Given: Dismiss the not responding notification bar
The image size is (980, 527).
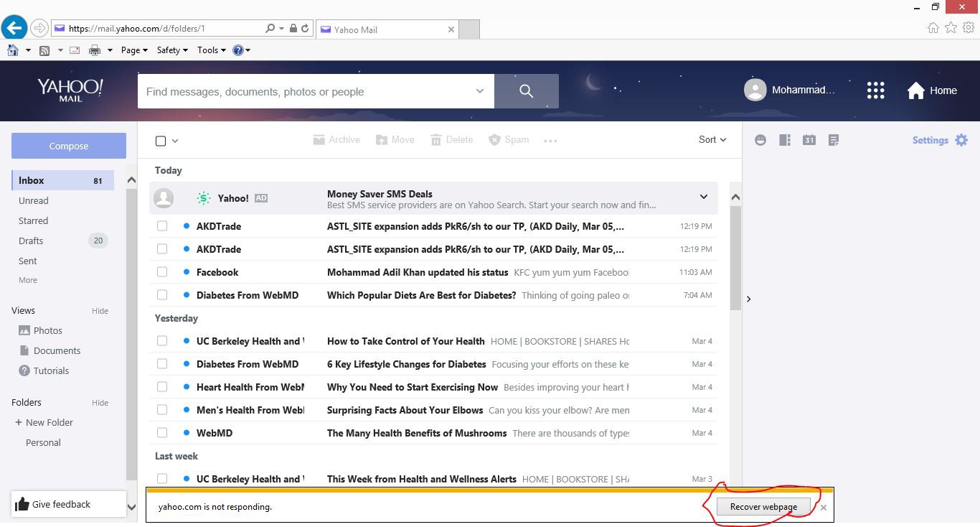Looking at the screenshot, I should pyautogui.click(x=824, y=508).
